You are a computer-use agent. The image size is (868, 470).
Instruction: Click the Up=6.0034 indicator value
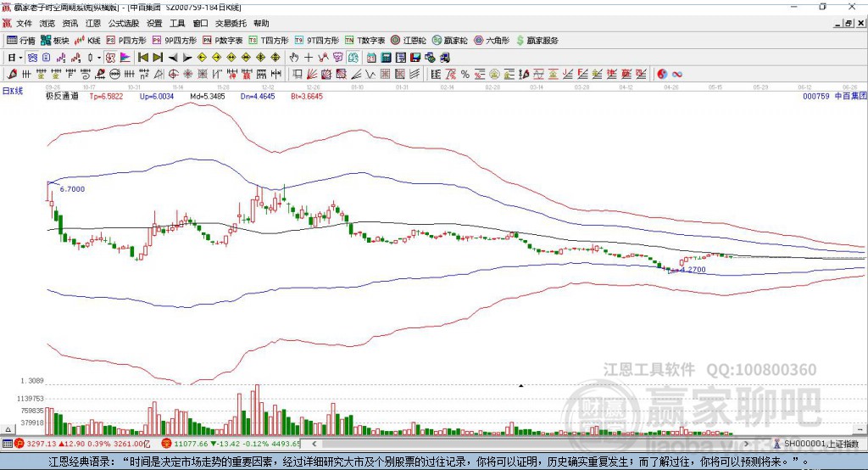click(157, 96)
